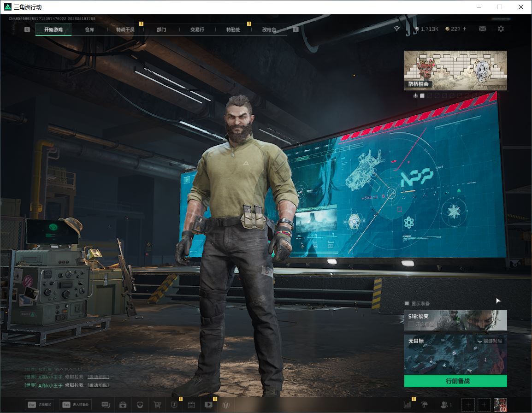Open the shopping cart store icon
Screen dimensions: 532x413
[x=157, y=405]
